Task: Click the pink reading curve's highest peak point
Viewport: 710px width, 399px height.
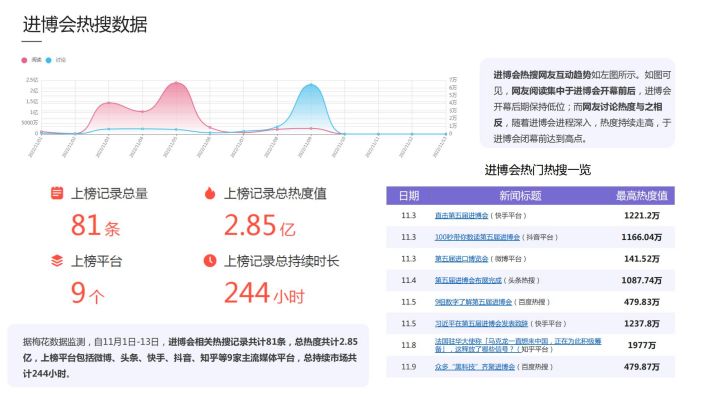Action: [176, 83]
